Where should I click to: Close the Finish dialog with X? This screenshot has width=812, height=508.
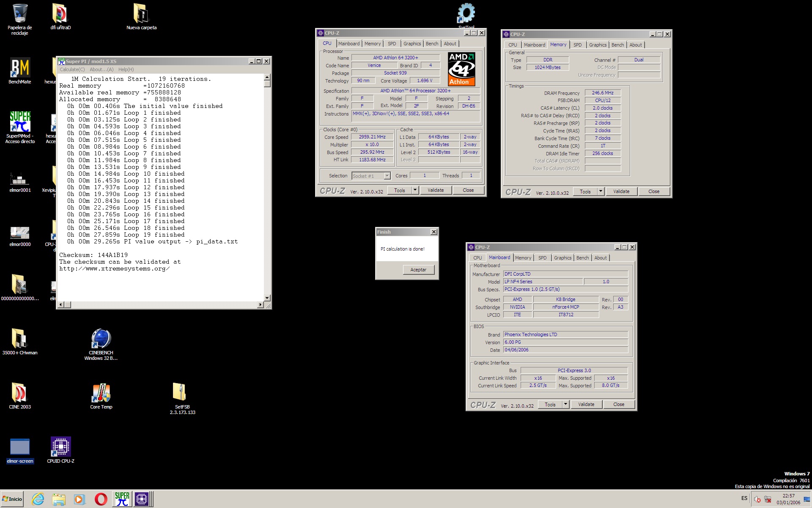pyautogui.click(x=433, y=232)
